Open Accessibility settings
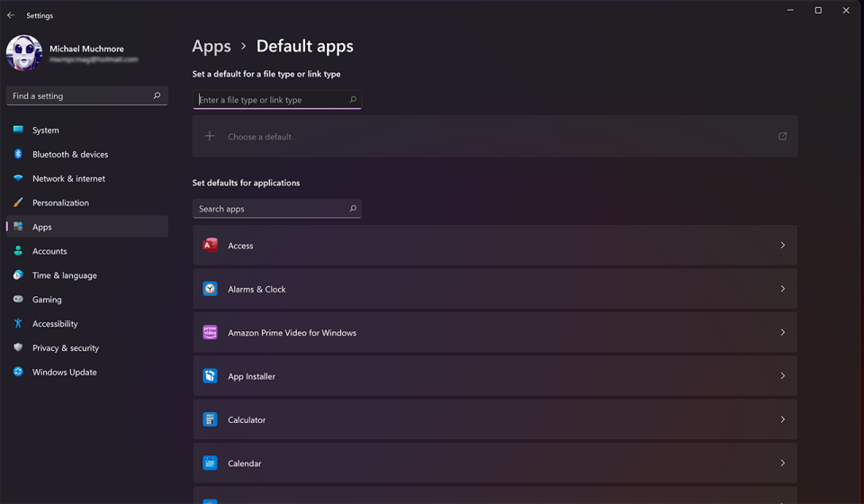864x504 pixels. pyautogui.click(x=87, y=324)
